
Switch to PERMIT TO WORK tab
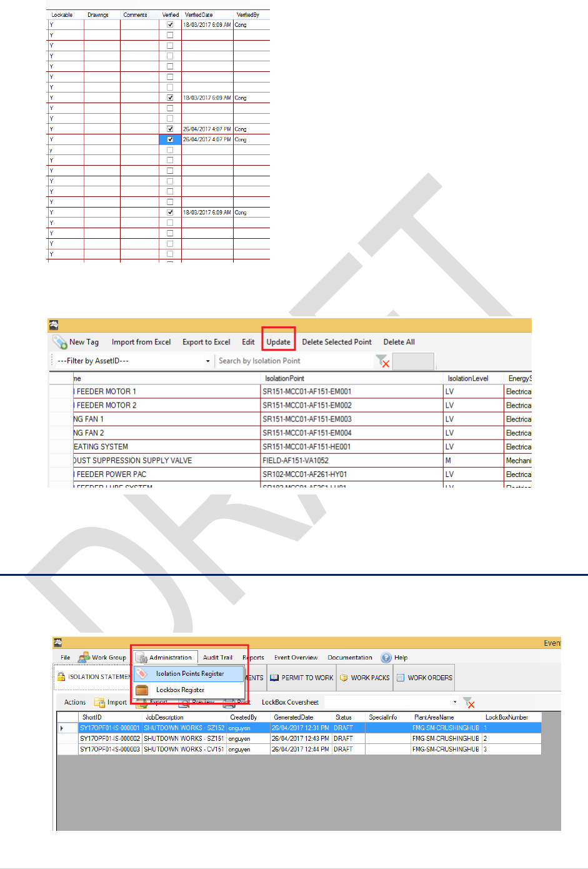[302, 677]
